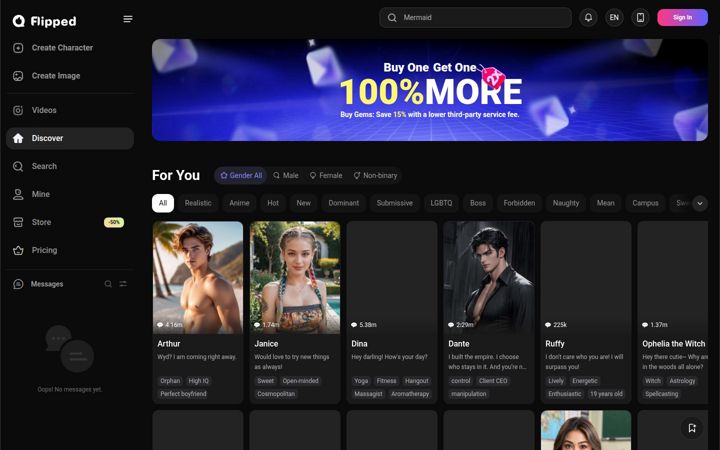Select the Forbidden category tab
The image size is (720, 450).
519,203
